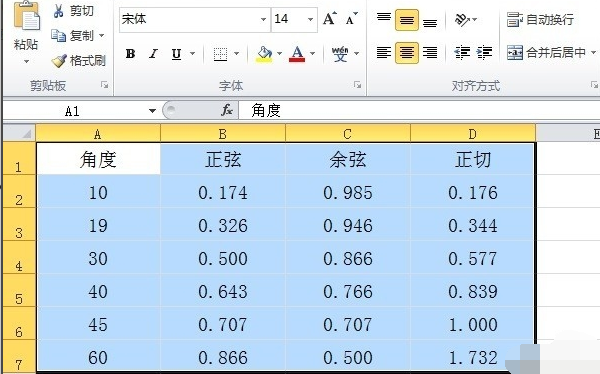The height and width of the screenshot is (374, 600).
Task: Click cell with value 0.577
Action: click(x=473, y=258)
